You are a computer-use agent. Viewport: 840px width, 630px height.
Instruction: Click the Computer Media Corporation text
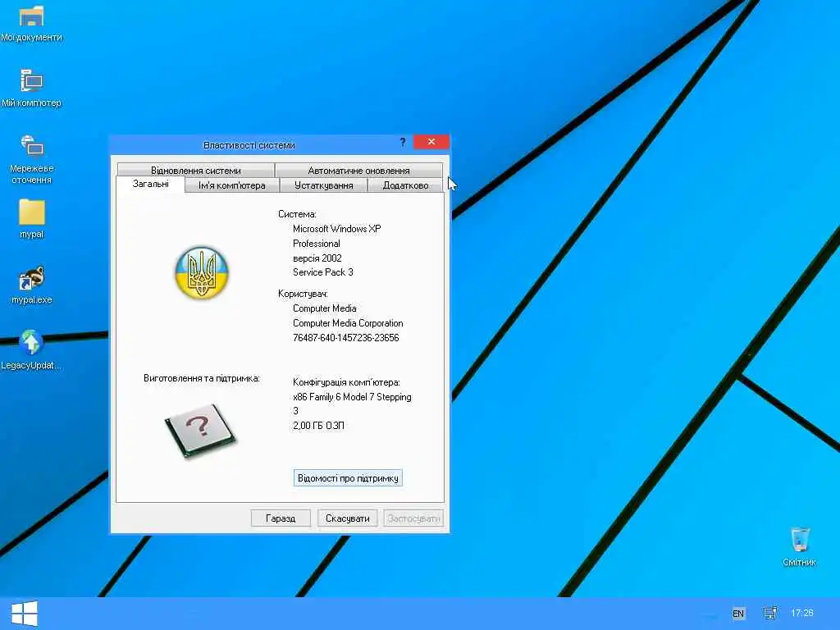pyautogui.click(x=348, y=323)
